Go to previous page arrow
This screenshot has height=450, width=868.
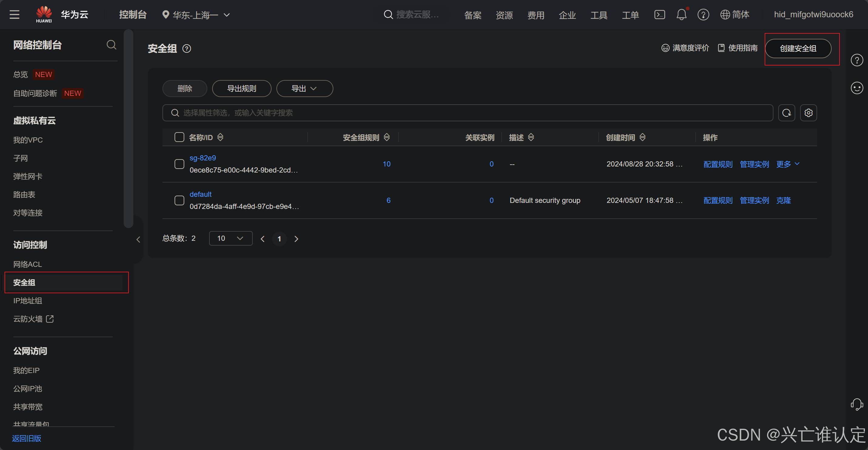pos(262,239)
